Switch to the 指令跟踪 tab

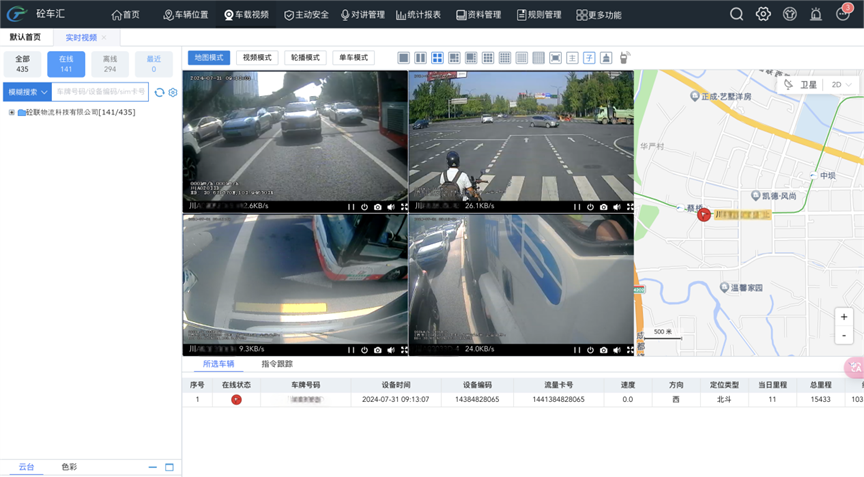(277, 364)
